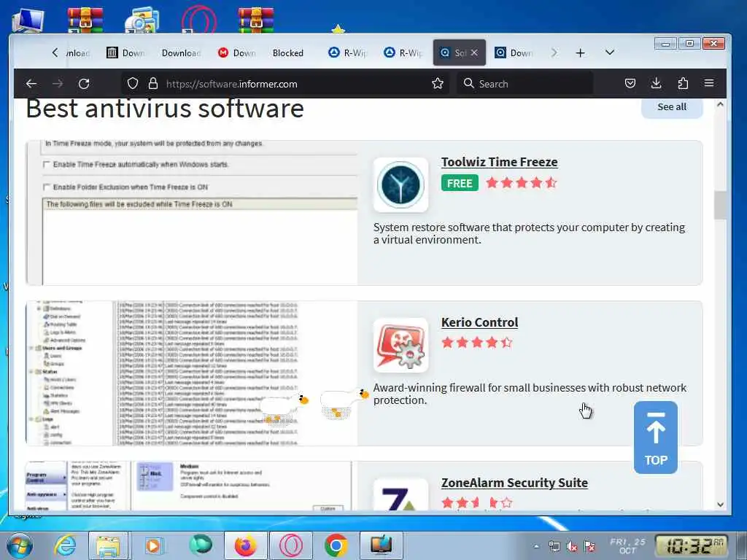Image resolution: width=747 pixels, height=560 pixels.
Task: Open the Downloads toolbar icon
Action: pos(656,83)
